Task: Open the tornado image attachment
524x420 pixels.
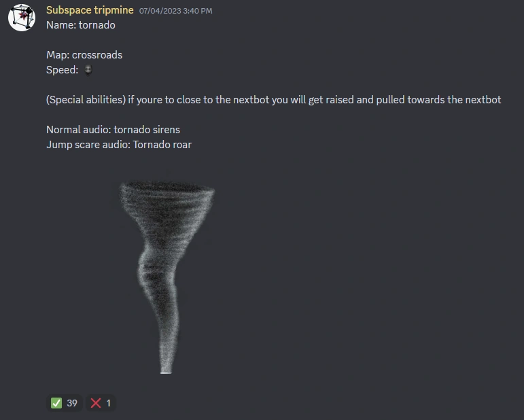Action: [x=167, y=277]
